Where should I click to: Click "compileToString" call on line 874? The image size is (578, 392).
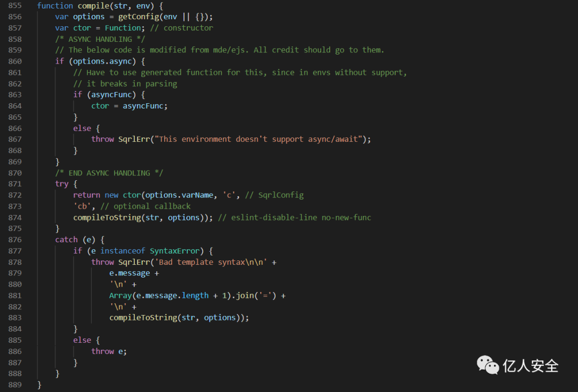point(107,217)
